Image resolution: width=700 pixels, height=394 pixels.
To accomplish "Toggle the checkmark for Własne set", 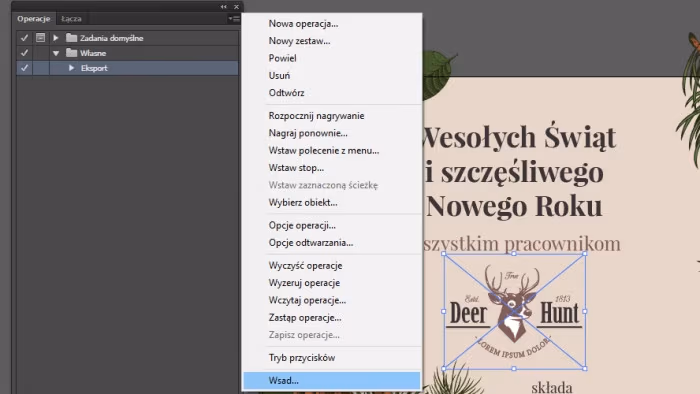I will click(25, 53).
